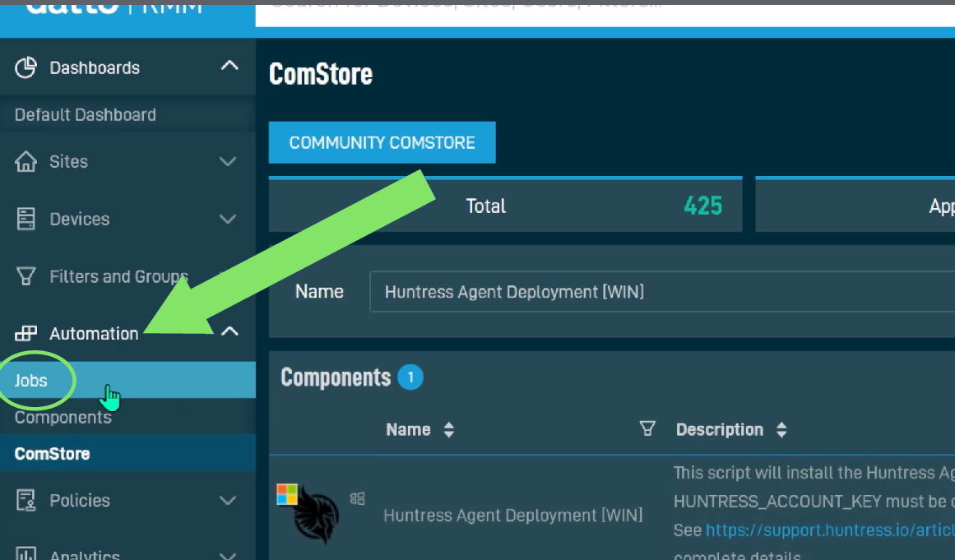This screenshot has height=560, width=955.
Task: Click the ComStore page heading
Action: tap(320, 74)
